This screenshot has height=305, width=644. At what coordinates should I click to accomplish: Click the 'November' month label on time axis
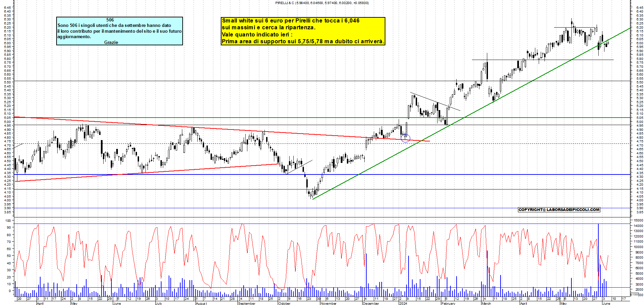click(x=329, y=303)
